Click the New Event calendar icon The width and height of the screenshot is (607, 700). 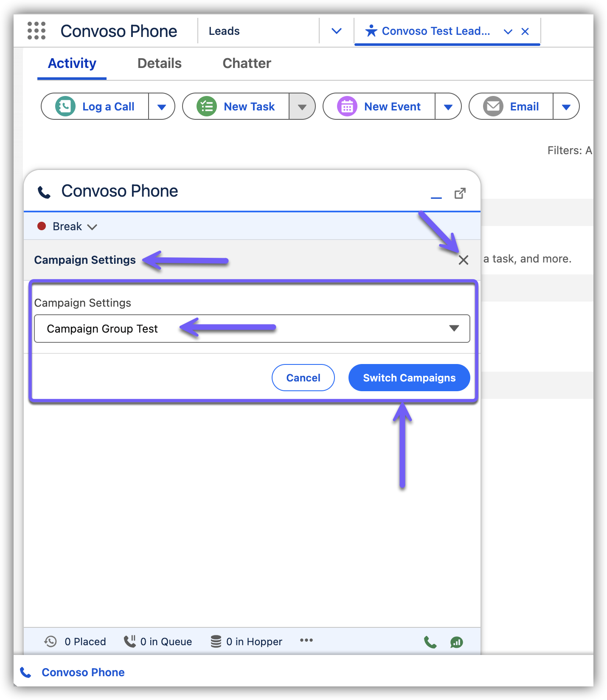click(347, 106)
